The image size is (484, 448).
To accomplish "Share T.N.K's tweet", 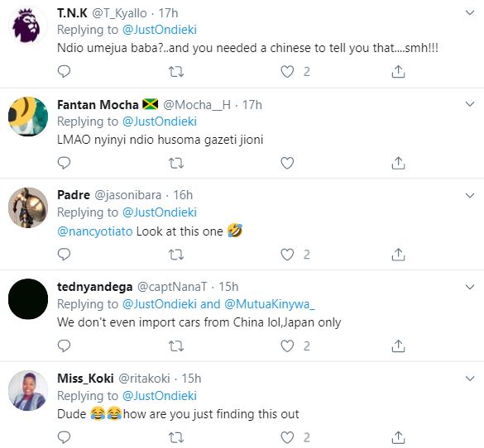I will coord(398,72).
